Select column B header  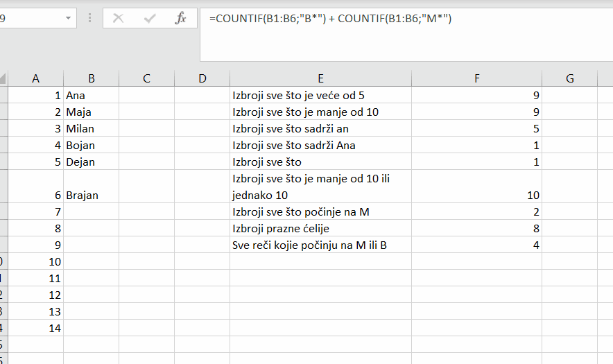tap(91, 78)
